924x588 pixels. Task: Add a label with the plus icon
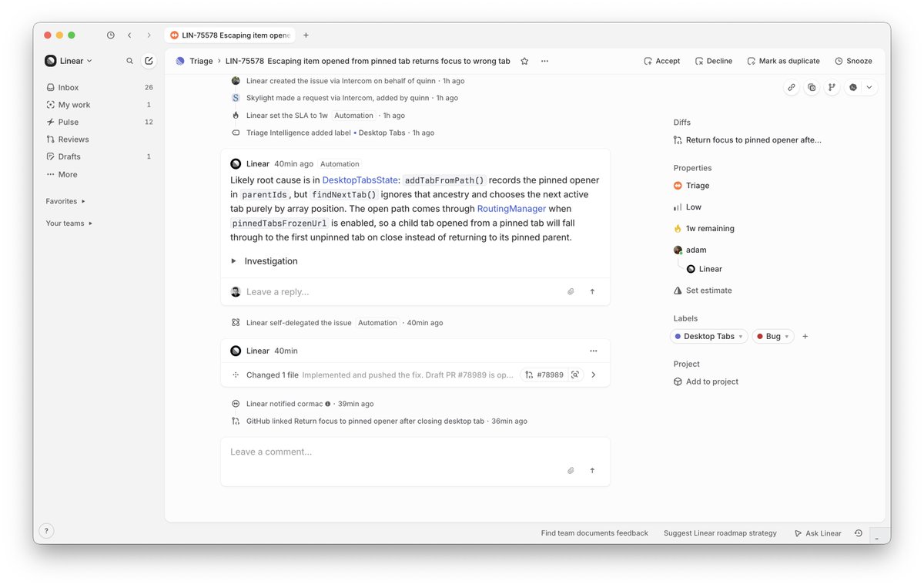click(x=805, y=337)
